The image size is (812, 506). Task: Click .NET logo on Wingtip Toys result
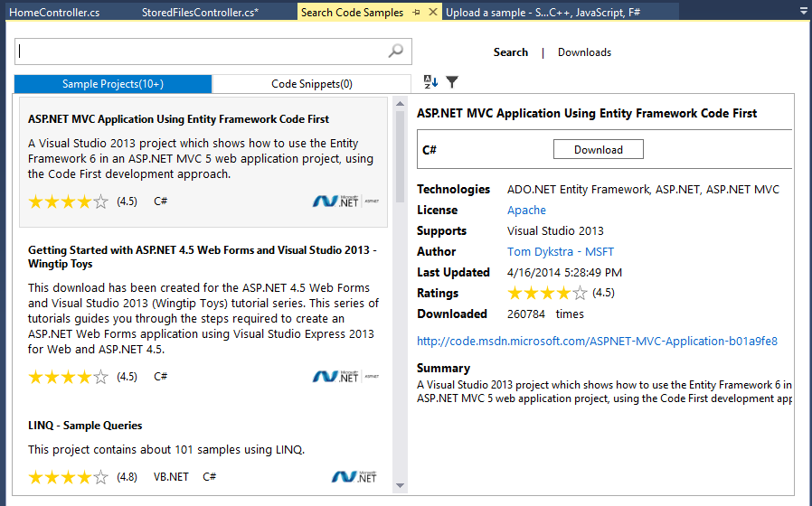click(345, 377)
